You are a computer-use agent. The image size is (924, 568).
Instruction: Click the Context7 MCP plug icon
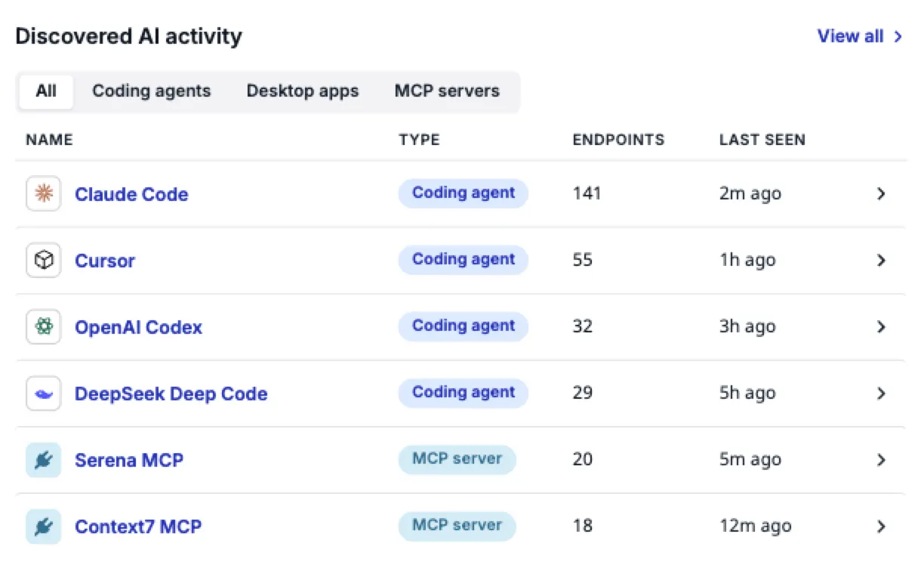44,526
